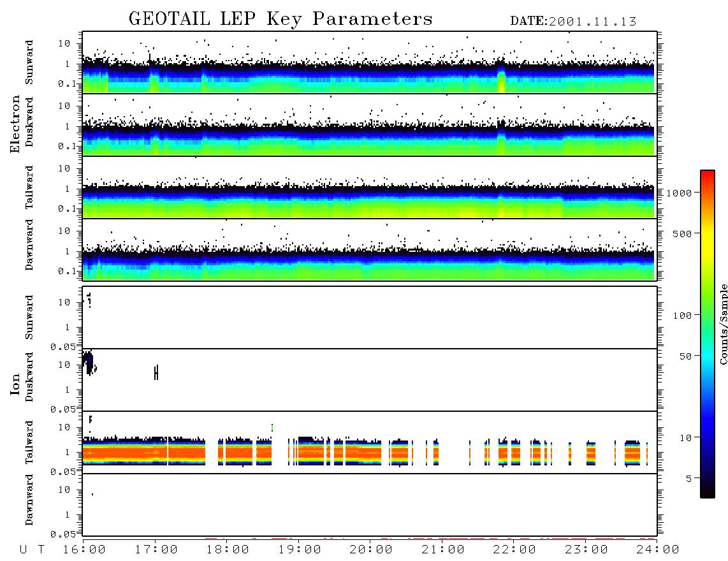The height and width of the screenshot is (561, 728).
Task: Click the 17:00 time tick label
Action: pos(156,550)
